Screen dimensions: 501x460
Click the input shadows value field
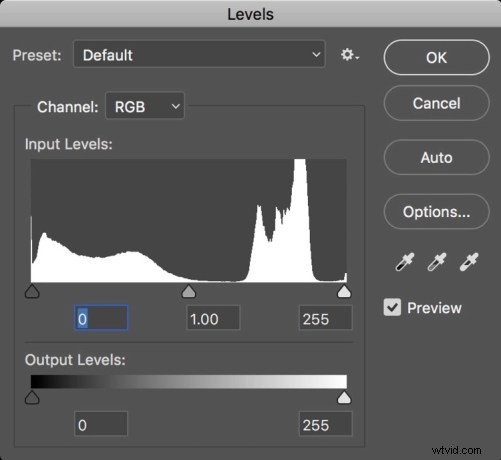101,318
